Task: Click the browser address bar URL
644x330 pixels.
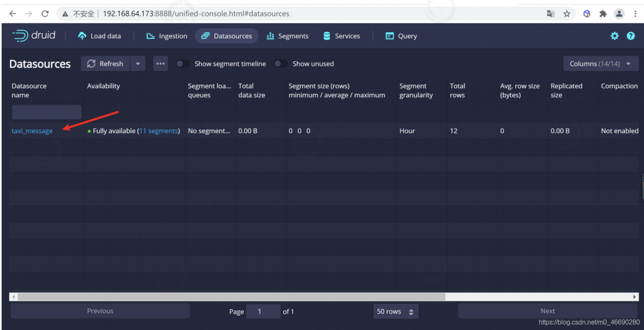Action: click(196, 14)
